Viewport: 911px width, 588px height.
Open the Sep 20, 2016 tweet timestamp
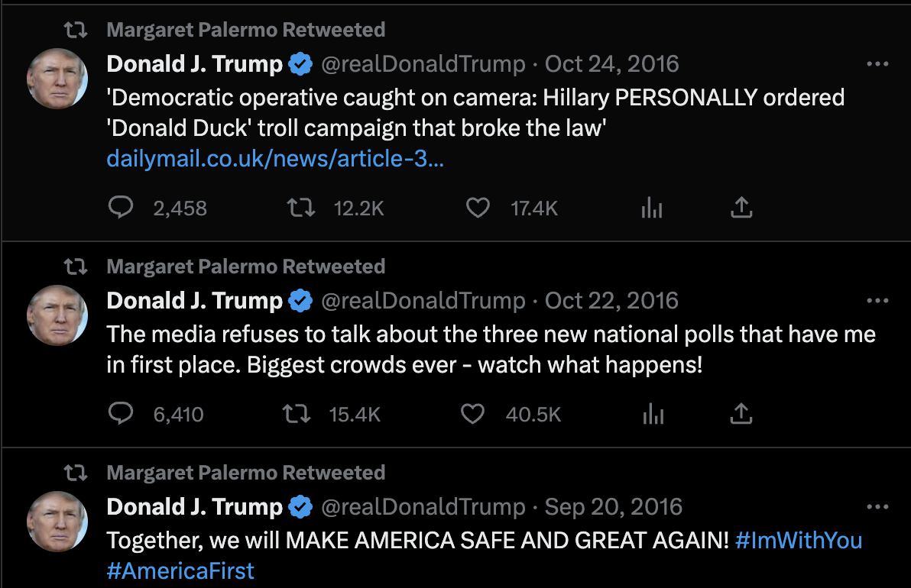(x=614, y=507)
